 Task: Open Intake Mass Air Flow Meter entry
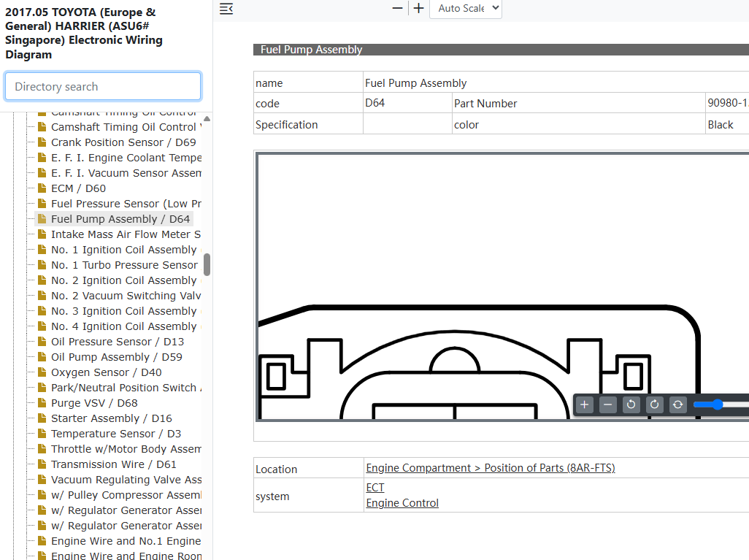126,234
